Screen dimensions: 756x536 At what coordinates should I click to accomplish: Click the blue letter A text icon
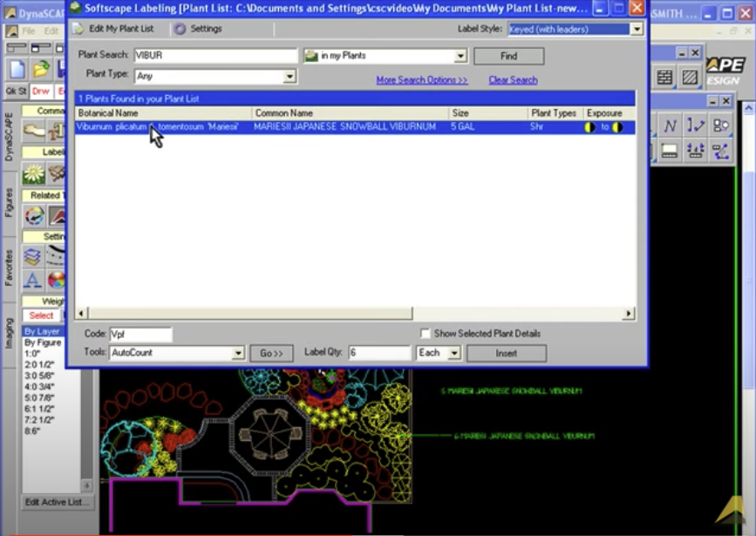tap(32, 280)
